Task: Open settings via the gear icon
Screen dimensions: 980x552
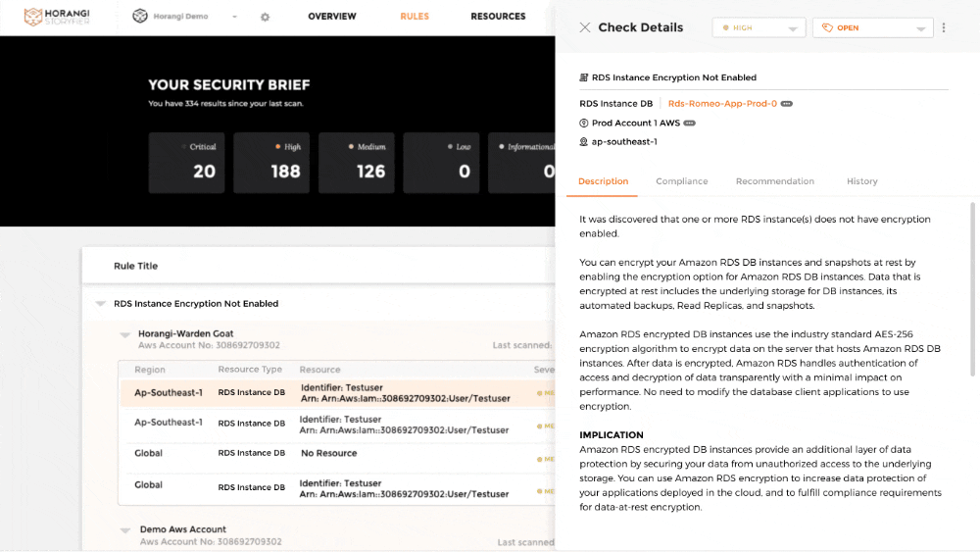Action: [x=265, y=17]
